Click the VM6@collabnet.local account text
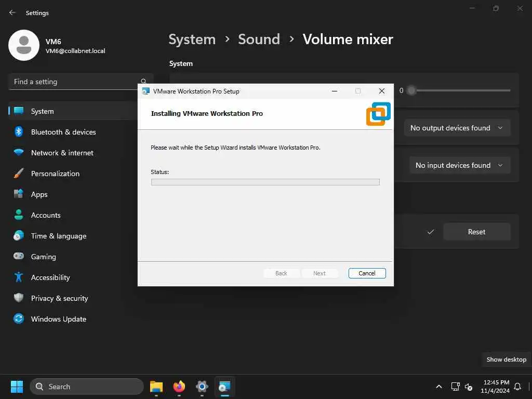Screen dimensions: 532x399 click(x=75, y=51)
